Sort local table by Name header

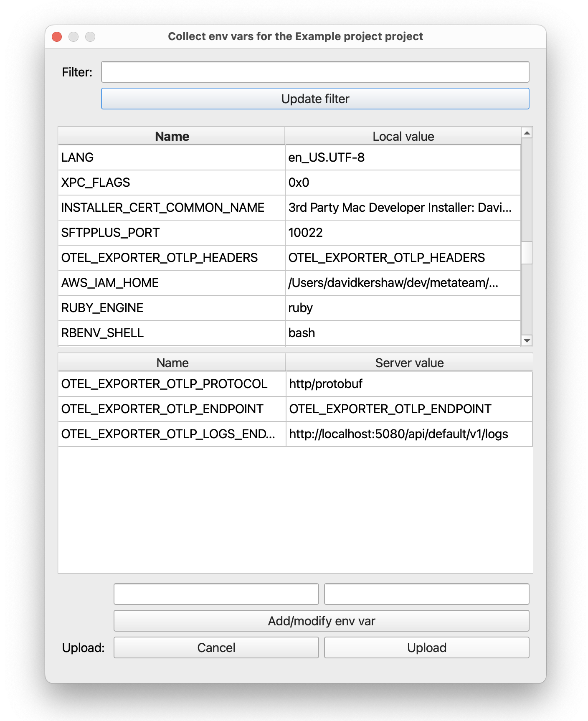click(172, 137)
